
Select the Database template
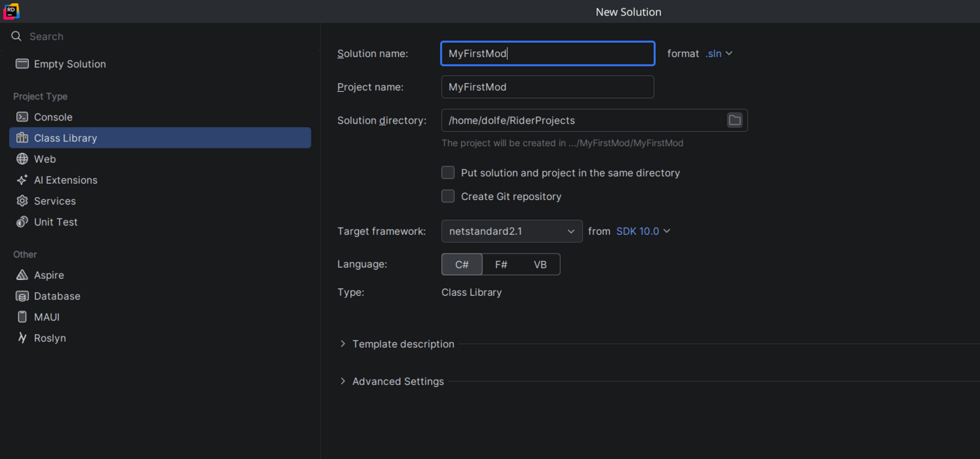pos(57,296)
